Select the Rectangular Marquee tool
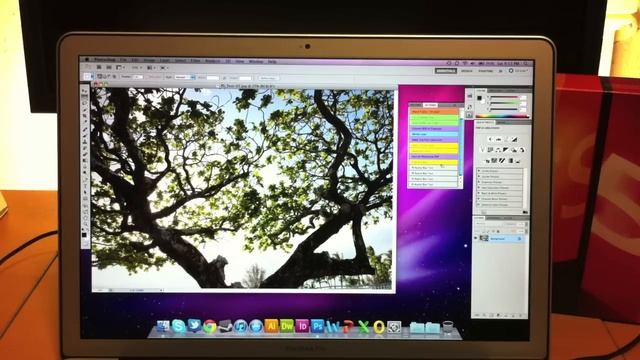Viewport: 640px width, 360px height. (x=85, y=96)
